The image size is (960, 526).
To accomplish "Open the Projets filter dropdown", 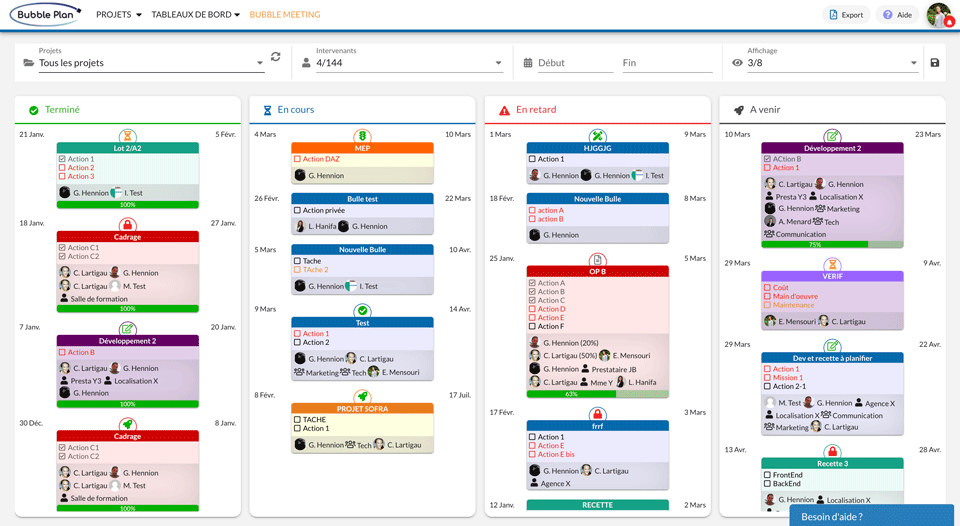I will (x=151, y=62).
